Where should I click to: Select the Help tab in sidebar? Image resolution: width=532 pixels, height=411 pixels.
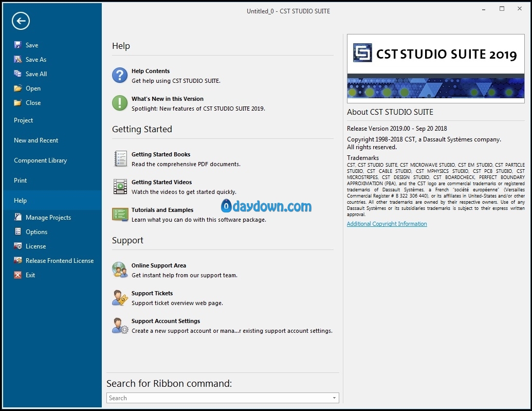point(52,201)
